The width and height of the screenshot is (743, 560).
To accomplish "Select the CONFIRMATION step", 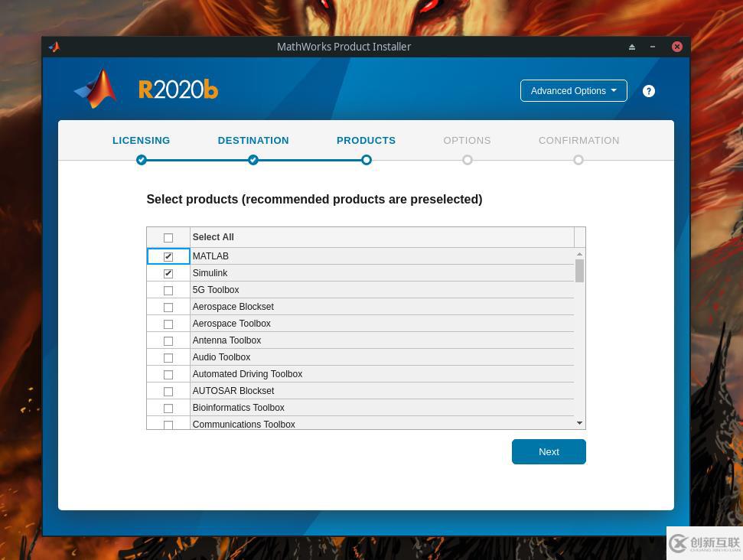I will point(578,140).
